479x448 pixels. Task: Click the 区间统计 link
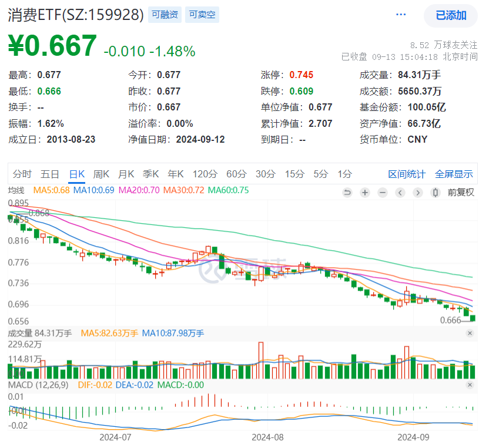(x=407, y=174)
